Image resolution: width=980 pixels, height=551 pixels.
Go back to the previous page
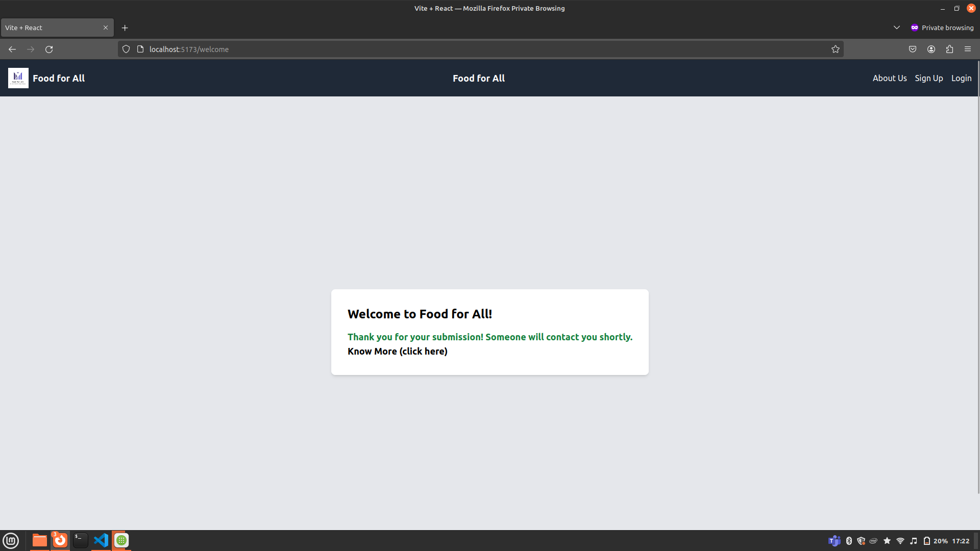(12, 49)
